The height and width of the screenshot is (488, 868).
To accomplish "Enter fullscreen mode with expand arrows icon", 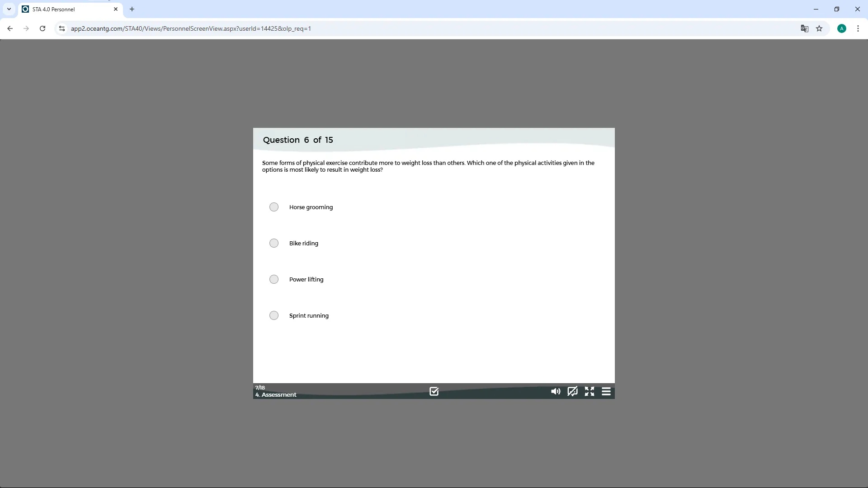I will 590,391.
